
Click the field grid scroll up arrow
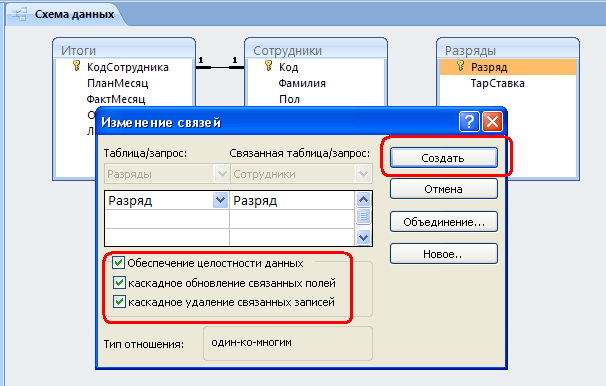tap(363, 200)
